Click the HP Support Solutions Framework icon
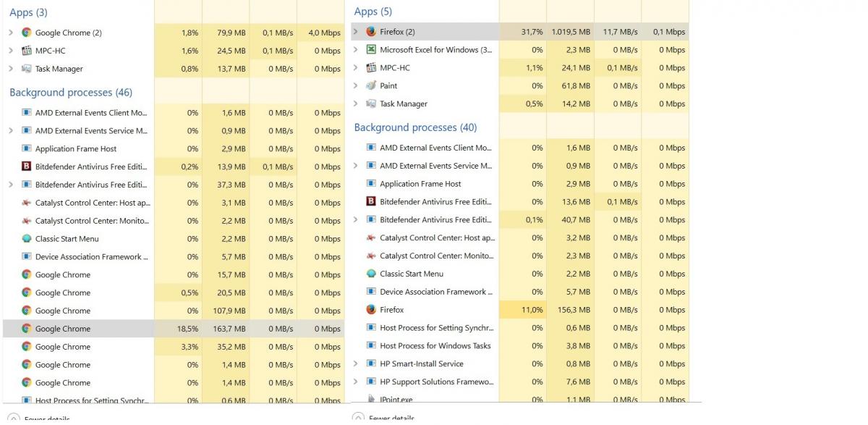Viewport: 868px width, 425px height. tap(371, 382)
